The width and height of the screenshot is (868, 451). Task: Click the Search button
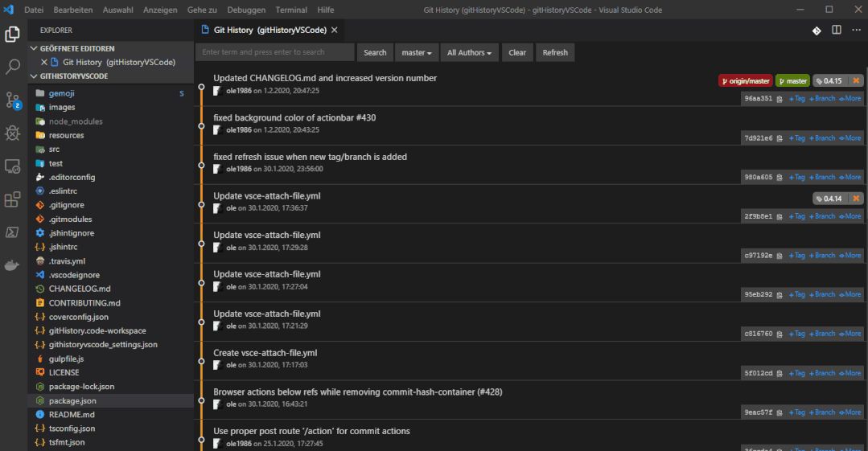pos(375,52)
